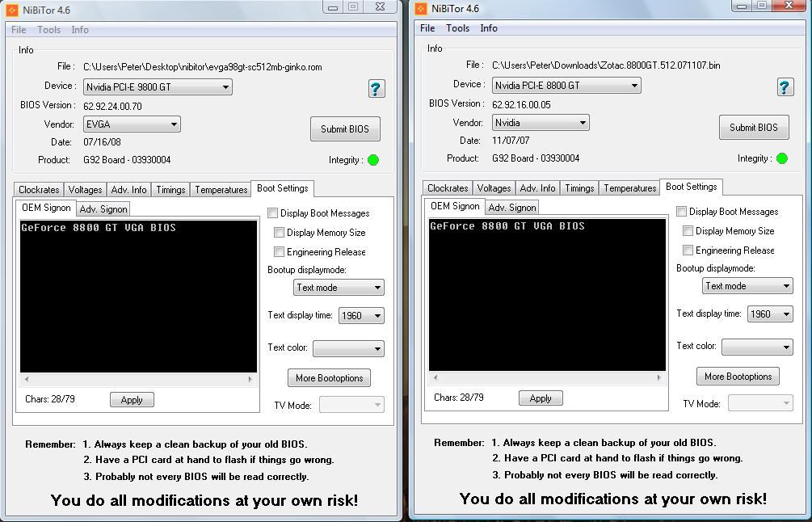The height and width of the screenshot is (522, 812).
Task: Click the date value 07/16/08
Action: click(x=102, y=142)
